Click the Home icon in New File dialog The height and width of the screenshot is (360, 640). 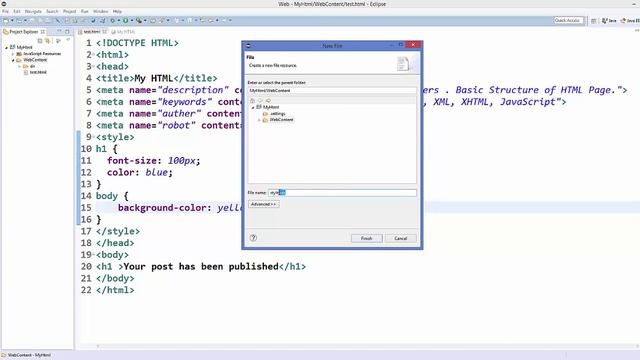[x=252, y=100]
